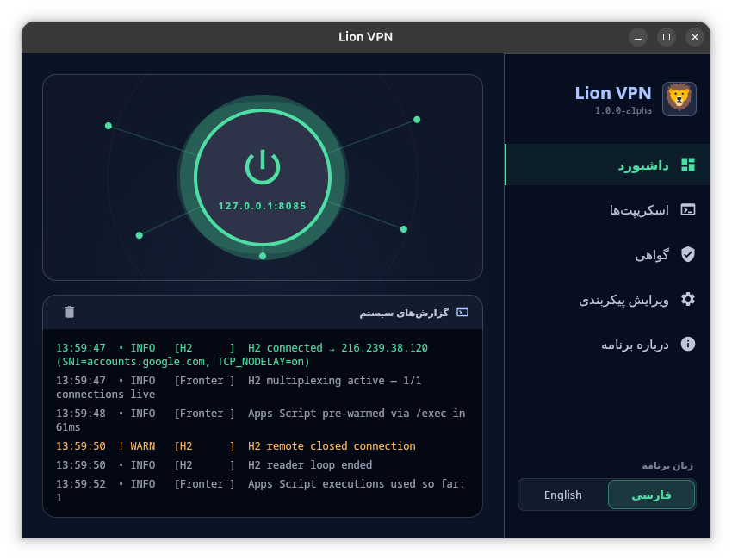Click the H2 connected 216.239.38.120 log line
Image resolution: width=732 pixels, height=560 pixels.
(x=242, y=354)
